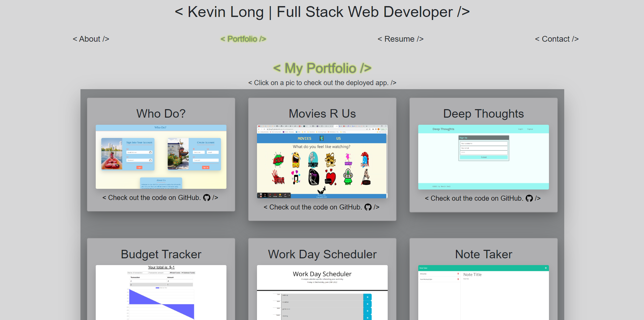Image resolution: width=644 pixels, height=320 pixels.
Task: Click the My Portfolio heading
Action: click(322, 68)
